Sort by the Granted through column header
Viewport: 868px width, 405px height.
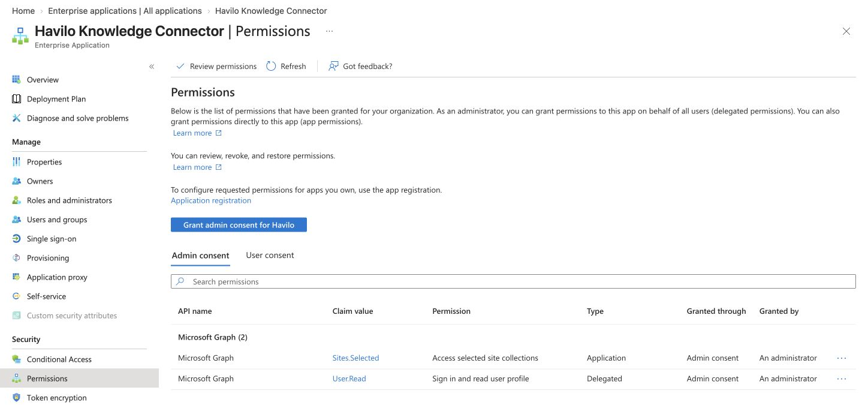pyautogui.click(x=716, y=311)
